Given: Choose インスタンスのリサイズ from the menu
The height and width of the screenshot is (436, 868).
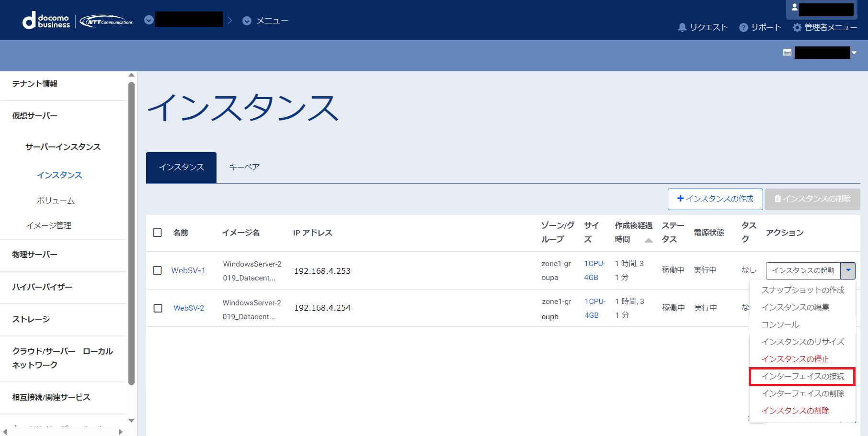Looking at the screenshot, I should [802, 342].
